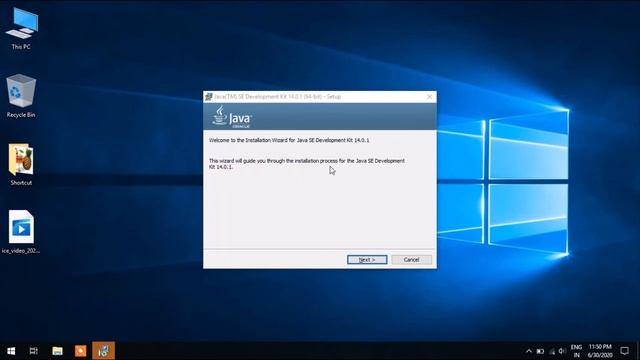
Task: Select the Shortcut folder icon on the desktop
Action: click(21, 164)
